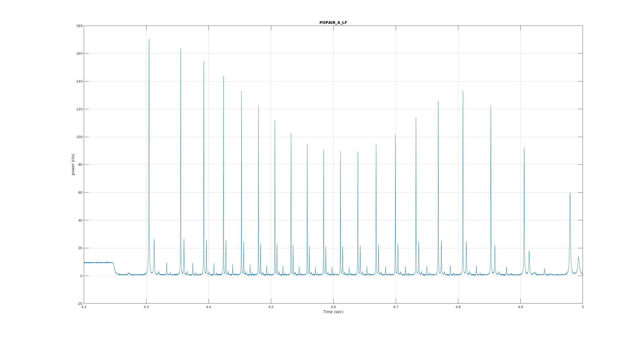Click the 140 y-axis tick label

[79, 81]
